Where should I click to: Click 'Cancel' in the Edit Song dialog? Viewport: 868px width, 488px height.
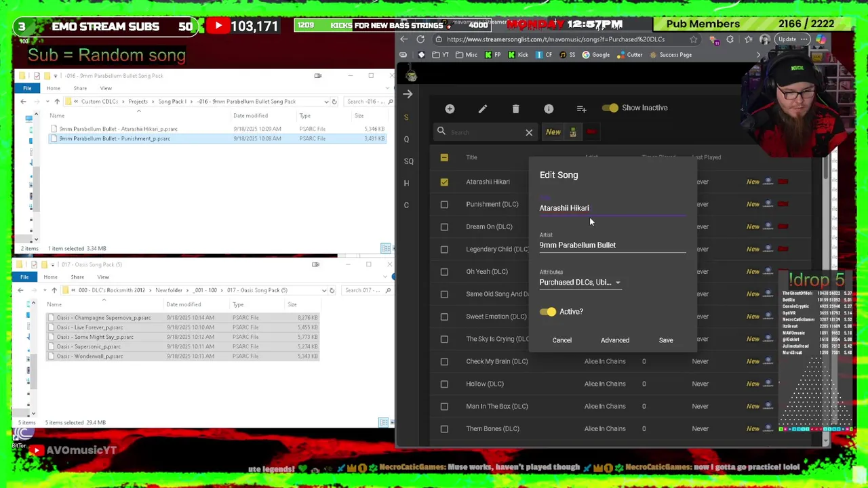tap(561, 340)
